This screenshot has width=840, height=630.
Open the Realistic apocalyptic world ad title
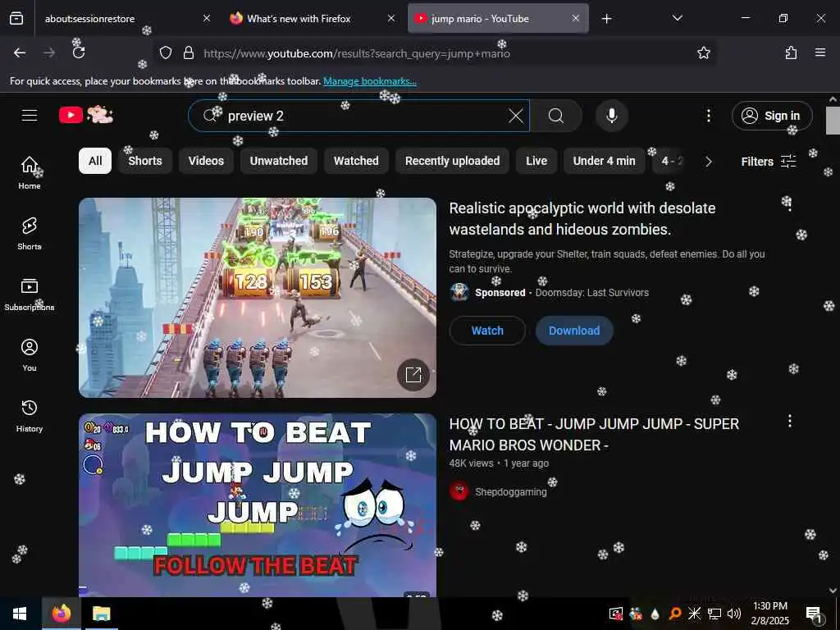click(x=582, y=218)
